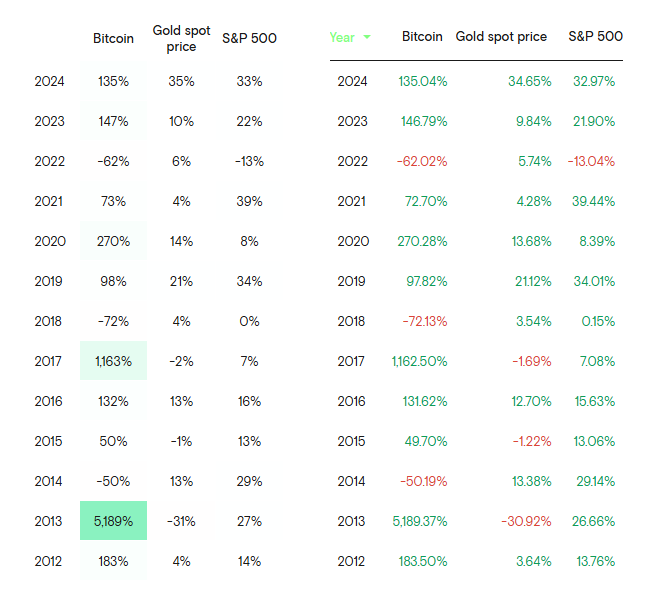Image resolution: width=647 pixels, height=591 pixels.
Task: Click Gold spot price header in left table
Action: point(181,38)
